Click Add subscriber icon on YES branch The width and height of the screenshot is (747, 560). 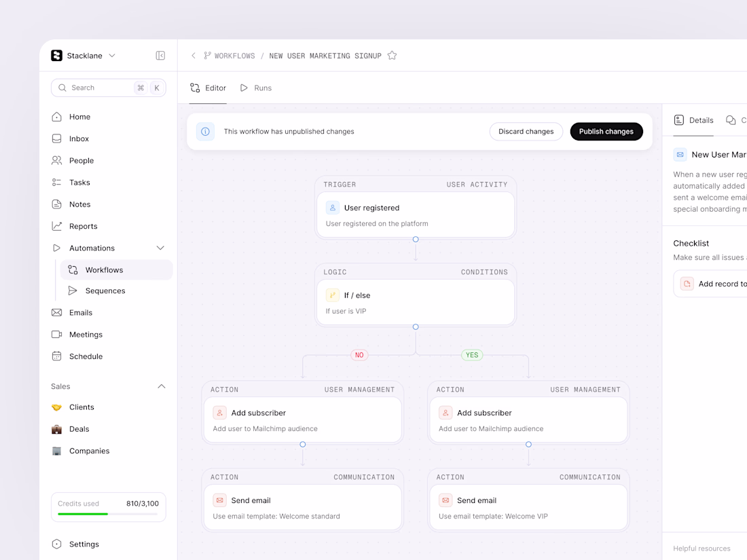(x=445, y=413)
